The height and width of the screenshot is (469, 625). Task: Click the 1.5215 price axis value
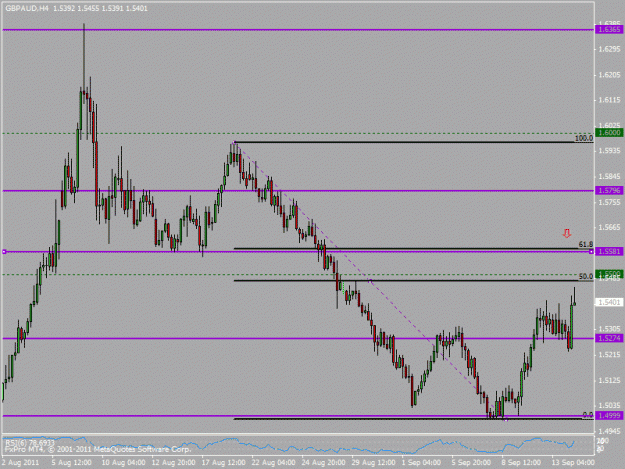(609, 355)
